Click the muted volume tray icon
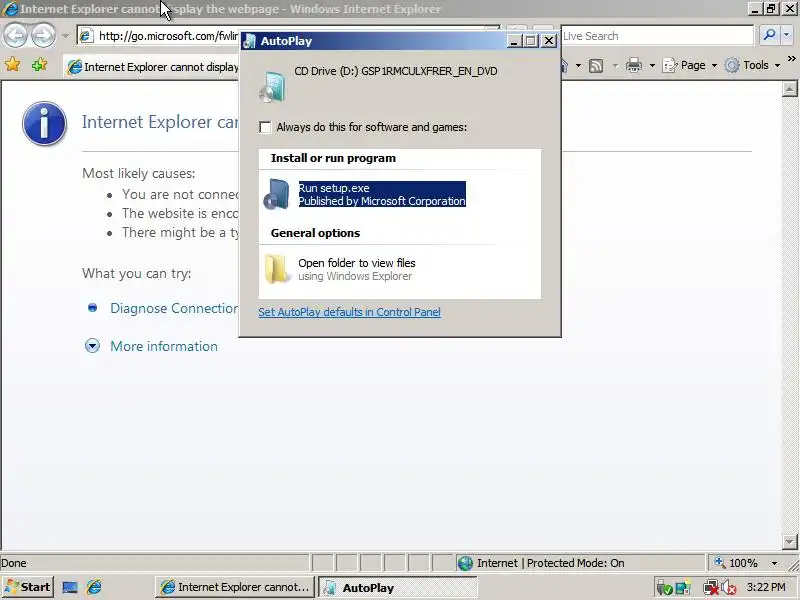 (x=729, y=588)
